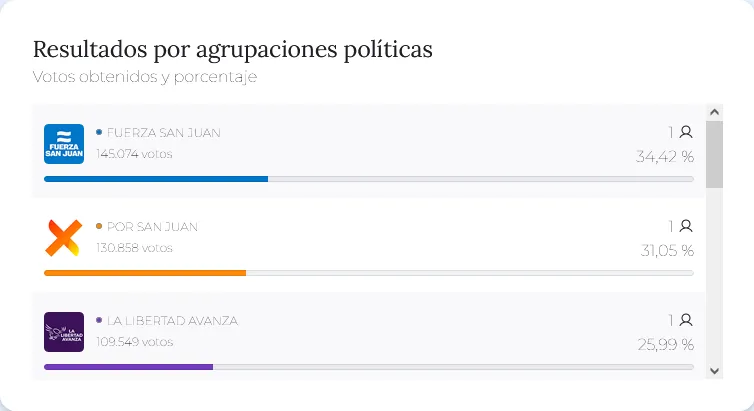Click the Por San Juan X logo
This screenshot has height=411, width=754.
[64, 238]
